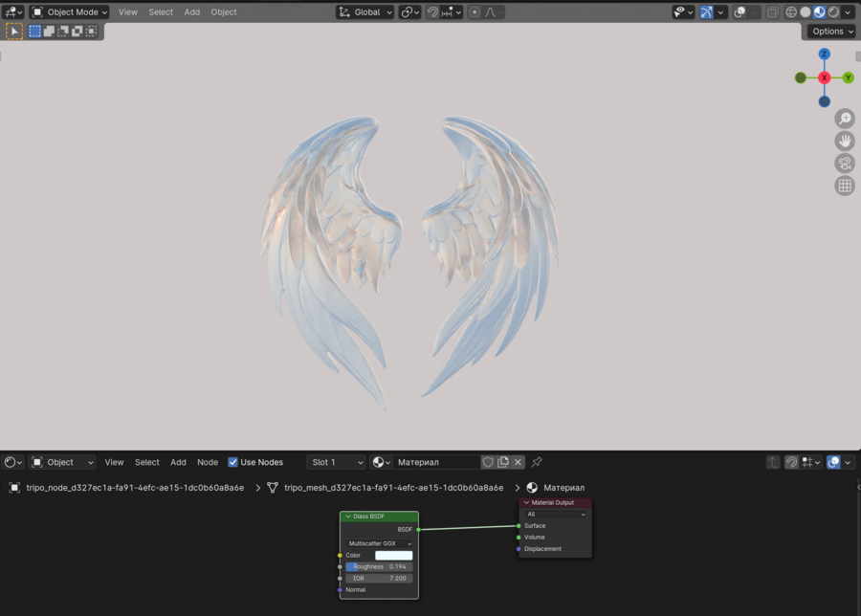Click the zoom view magnifier gizmo
The image size is (861, 616).
click(845, 119)
